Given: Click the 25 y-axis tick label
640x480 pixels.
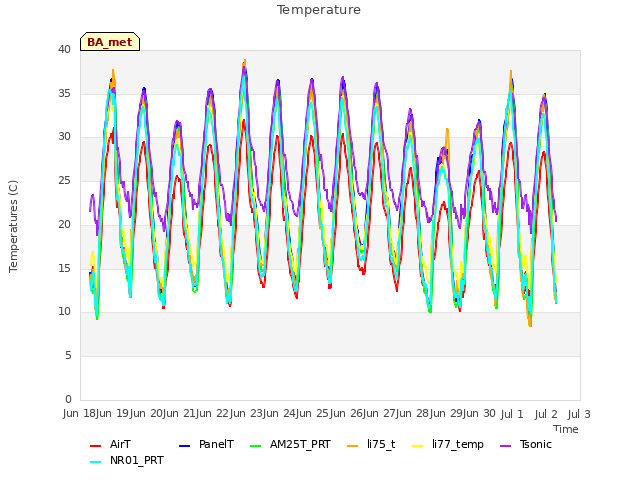Looking at the screenshot, I should pos(64,180).
